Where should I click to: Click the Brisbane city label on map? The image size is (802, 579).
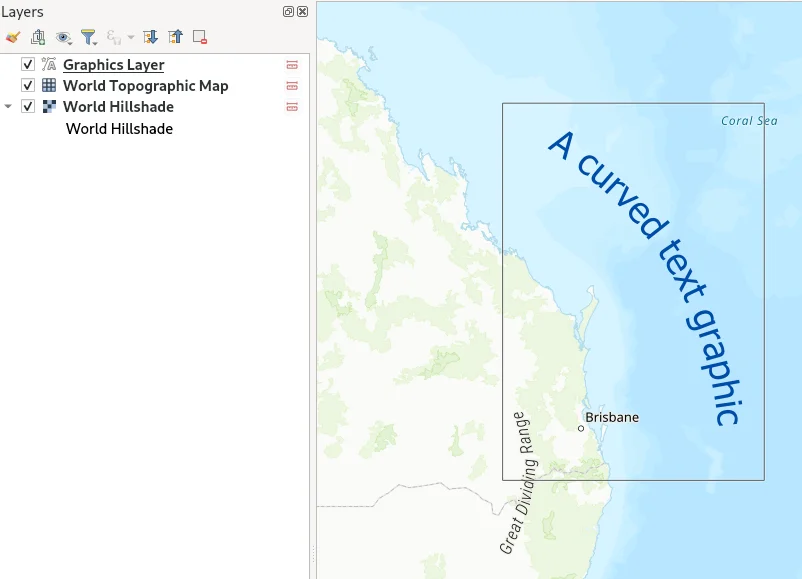611,417
